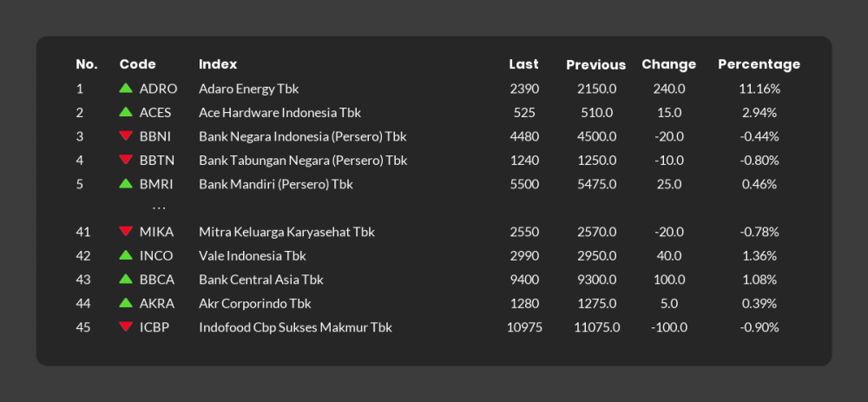The image size is (868, 402).
Task: Open the Adaro Energy Tbk row
Action: coord(248,89)
